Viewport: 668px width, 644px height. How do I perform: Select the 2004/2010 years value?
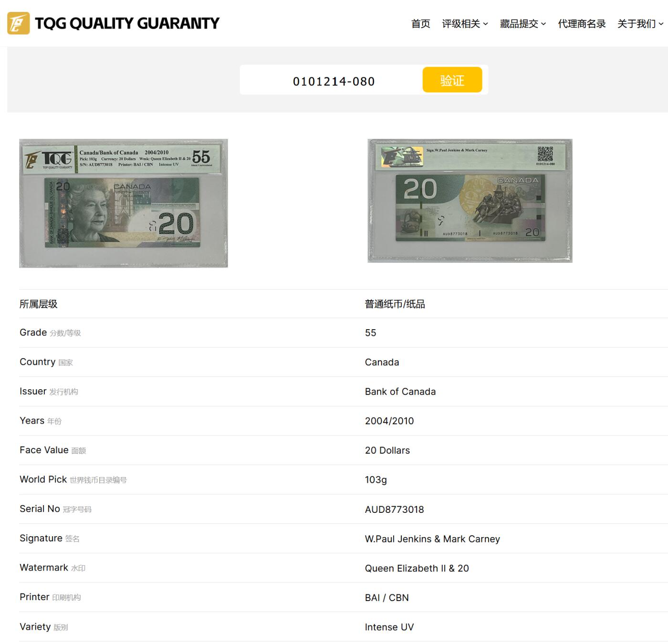(389, 421)
